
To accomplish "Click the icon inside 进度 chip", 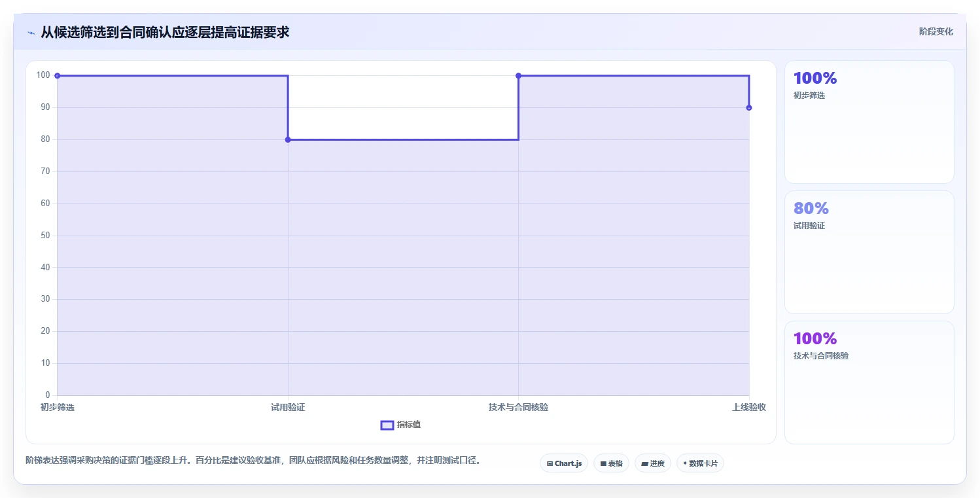I will [644, 463].
